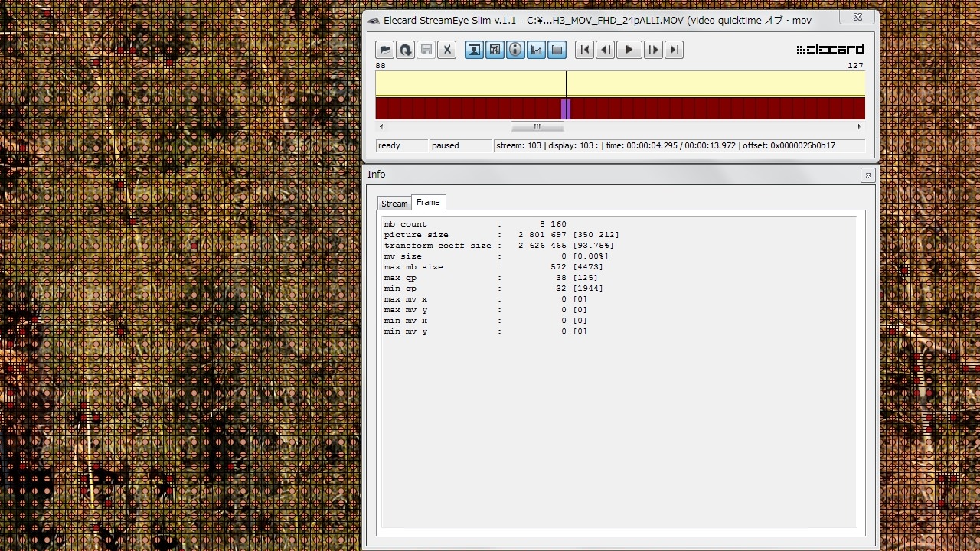Toggle the macroblock overlay view button
980x551 pixels.
[x=495, y=50]
